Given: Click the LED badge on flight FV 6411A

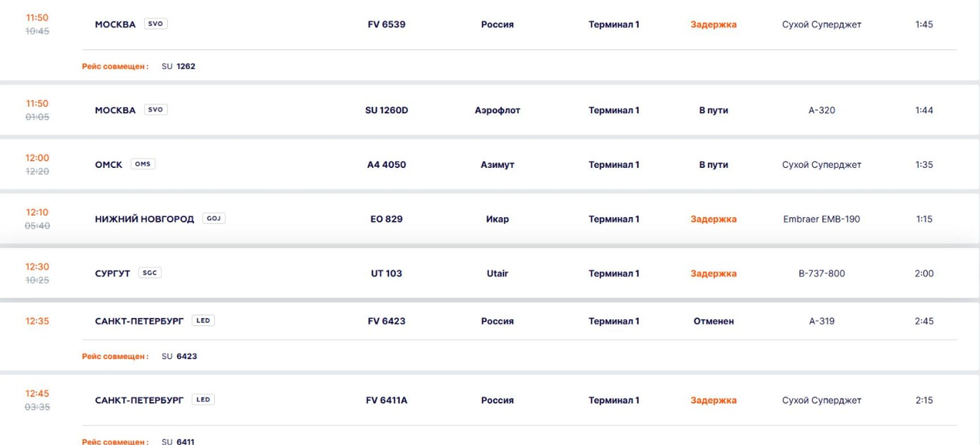Looking at the screenshot, I should pyautogui.click(x=203, y=400).
